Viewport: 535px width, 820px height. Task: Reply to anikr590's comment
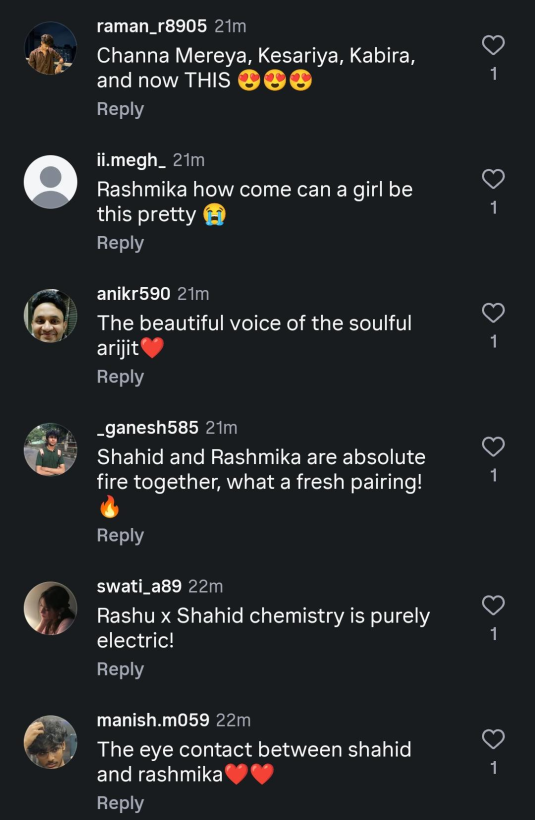pyautogui.click(x=120, y=377)
